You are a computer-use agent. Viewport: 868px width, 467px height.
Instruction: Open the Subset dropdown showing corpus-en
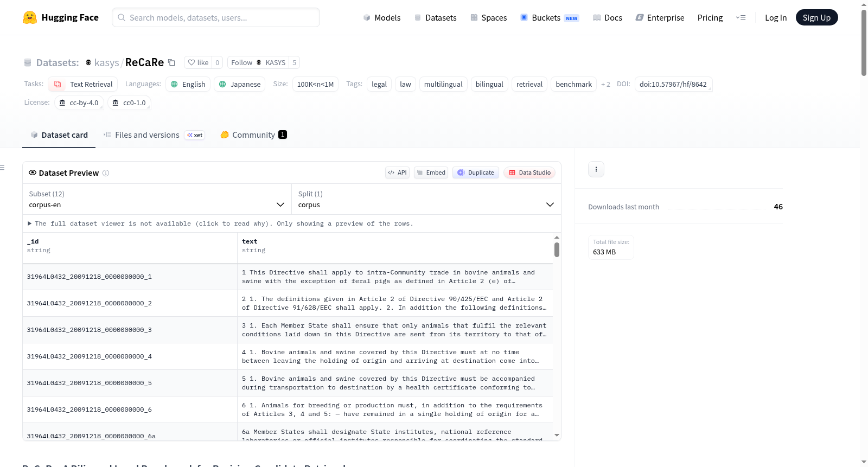[x=157, y=199]
